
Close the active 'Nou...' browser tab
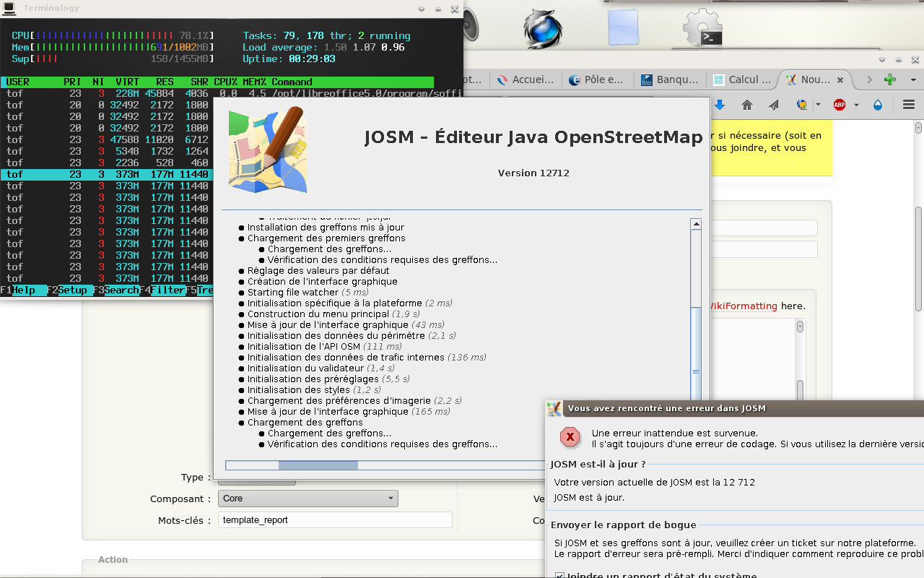point(840,79)
